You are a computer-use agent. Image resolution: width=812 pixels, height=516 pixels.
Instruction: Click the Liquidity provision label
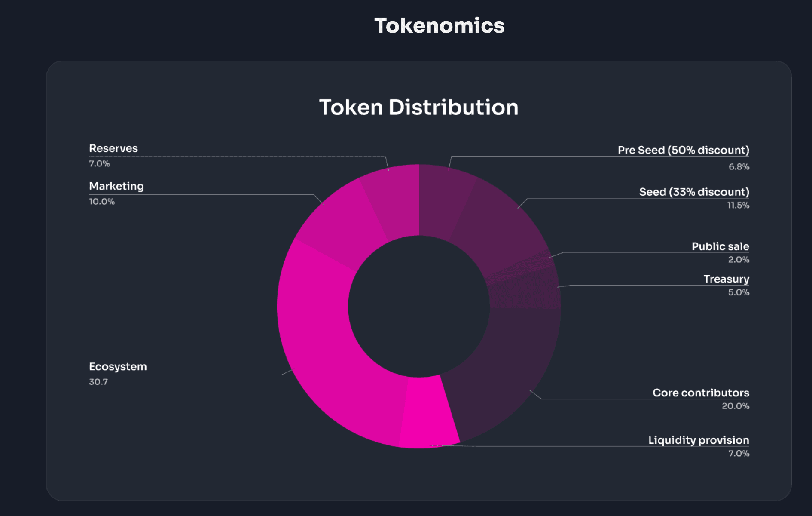(698, 440)
